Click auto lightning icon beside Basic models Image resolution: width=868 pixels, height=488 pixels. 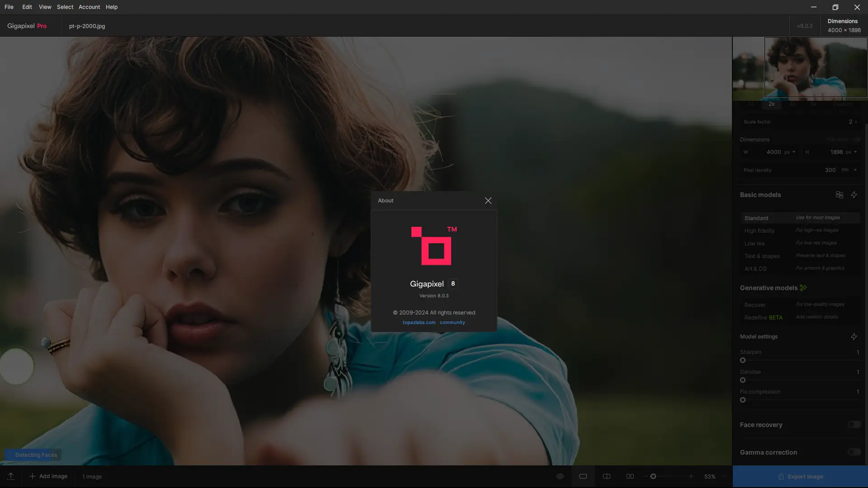[x=854, y=195]
